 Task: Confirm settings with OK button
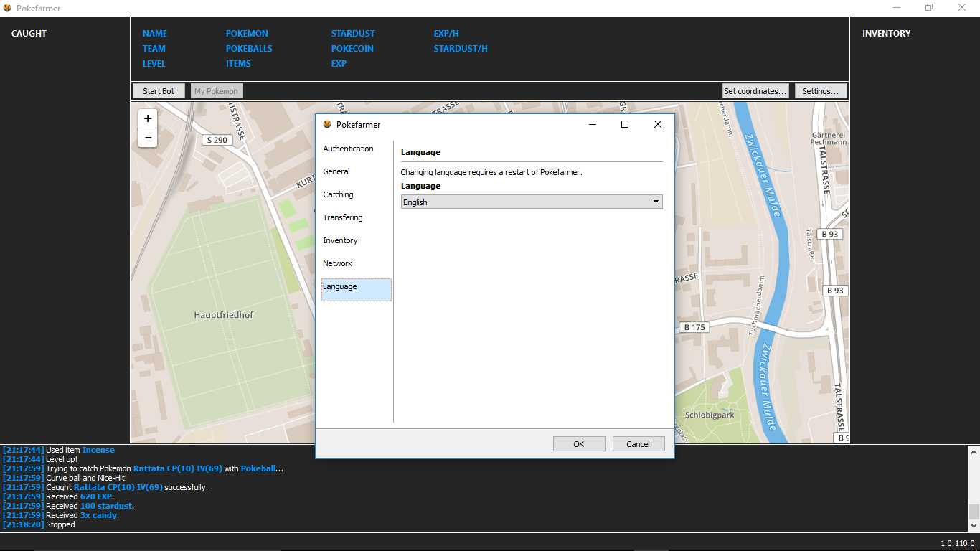579,444
